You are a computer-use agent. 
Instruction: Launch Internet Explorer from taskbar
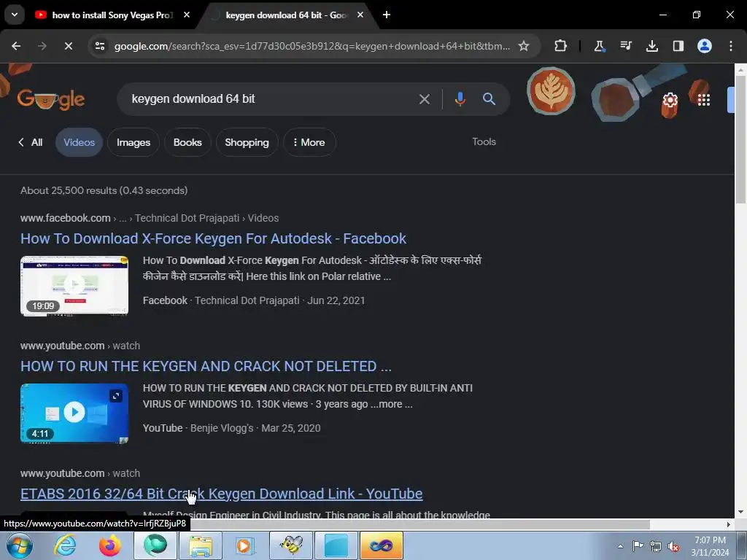[x=65, y=545]
